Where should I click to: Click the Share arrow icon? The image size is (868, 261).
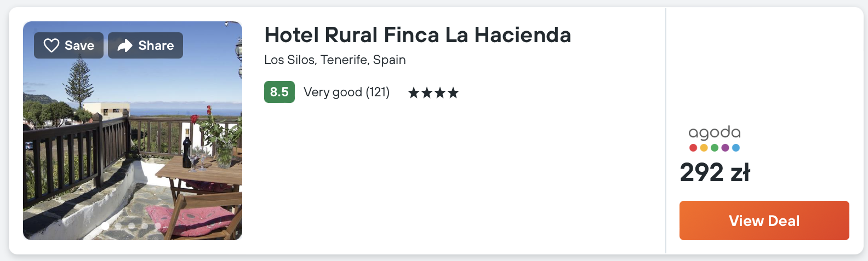(x=125, y=45)
